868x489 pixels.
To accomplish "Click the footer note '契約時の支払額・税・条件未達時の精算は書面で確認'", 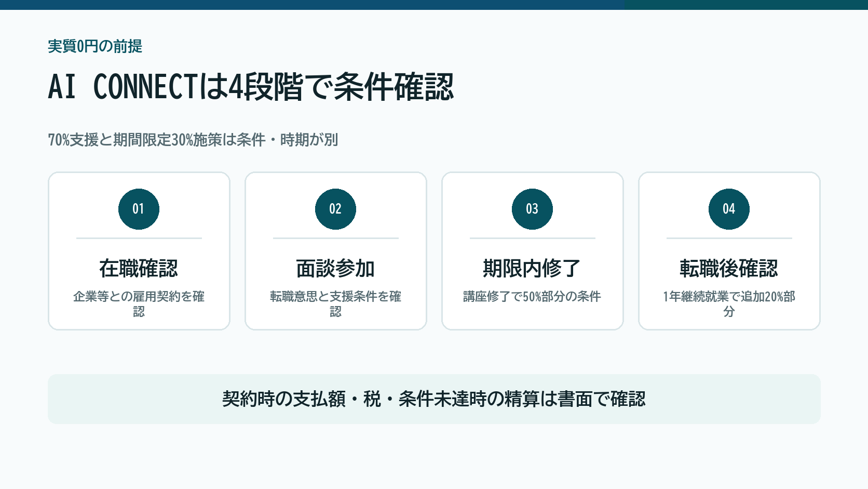I will [x=434, y=399].
